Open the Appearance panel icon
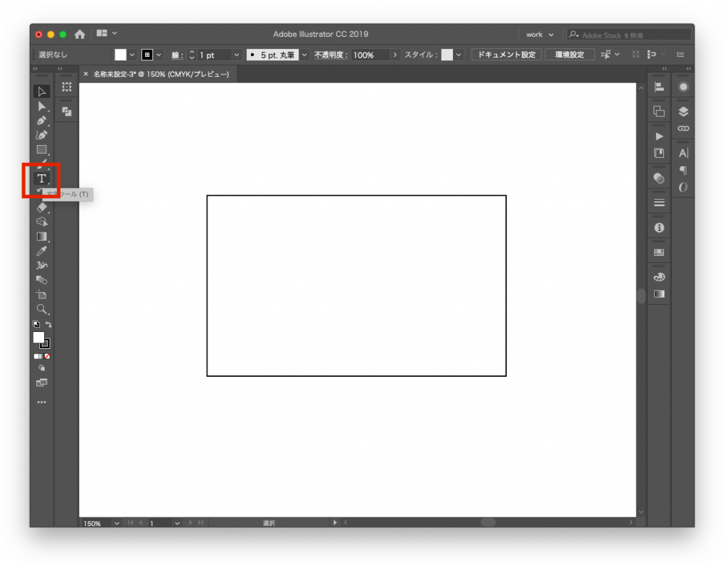Screen dimensions: 728x563 (683, 87)
